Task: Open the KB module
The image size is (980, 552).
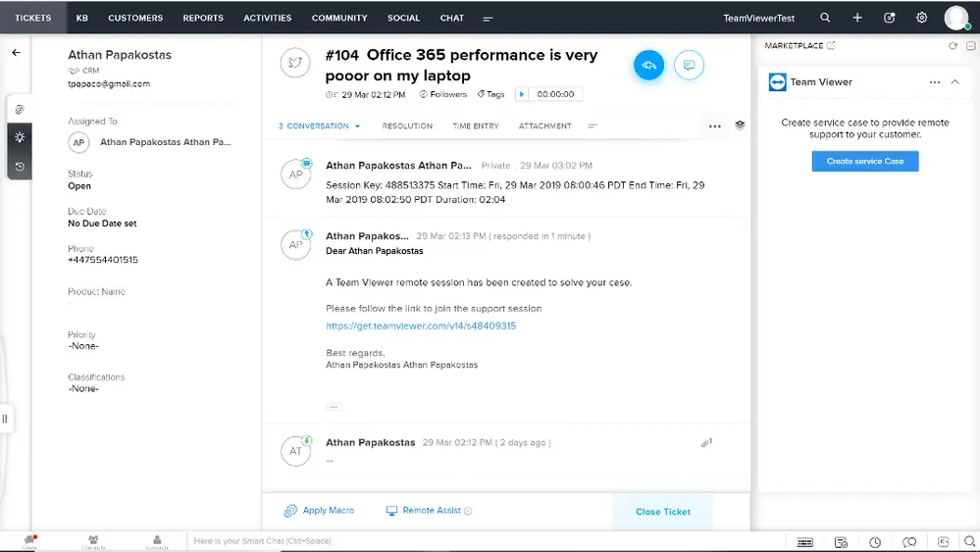Action: (x=81, y=18)
